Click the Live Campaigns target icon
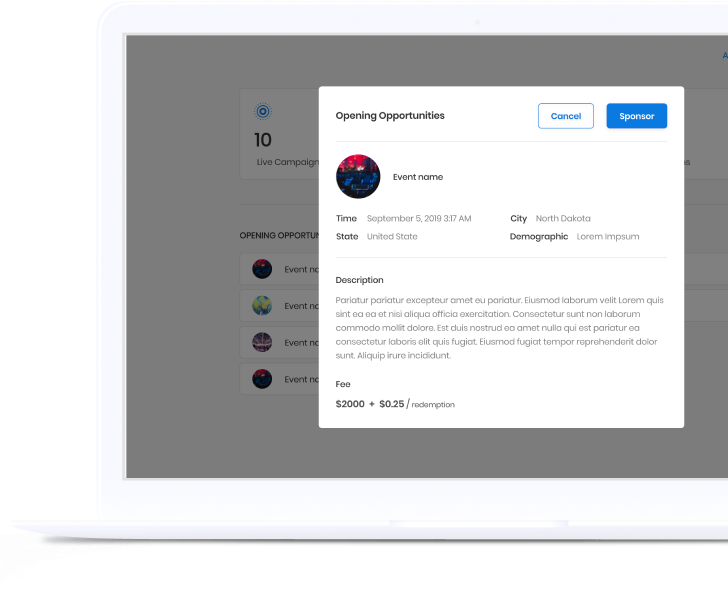The image size is (728, 592). click(x=263, y=111)
